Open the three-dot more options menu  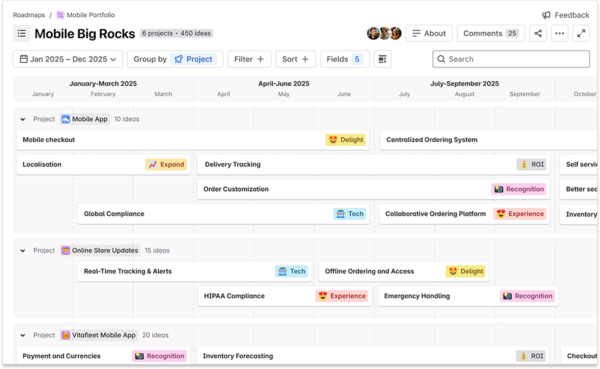point(559,33)
